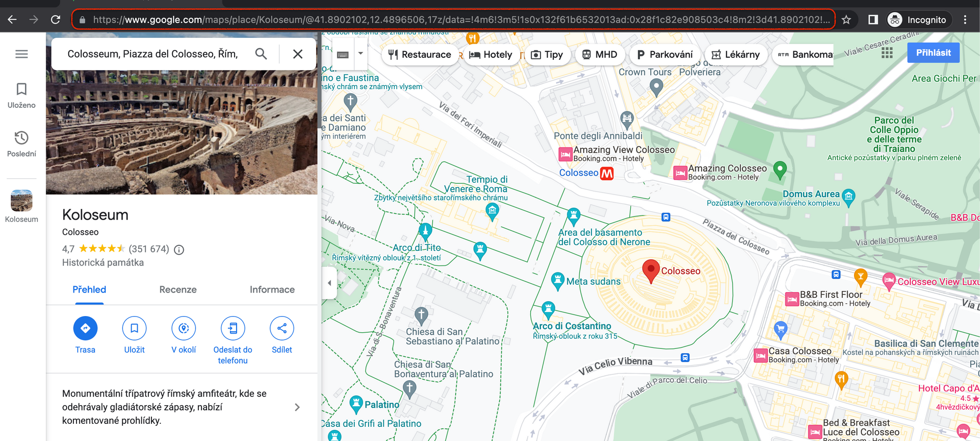Click the red Colosseo map pin
The height and width of the screenshot is (441, 980).
pyautogui.click(x=651, y=271)
